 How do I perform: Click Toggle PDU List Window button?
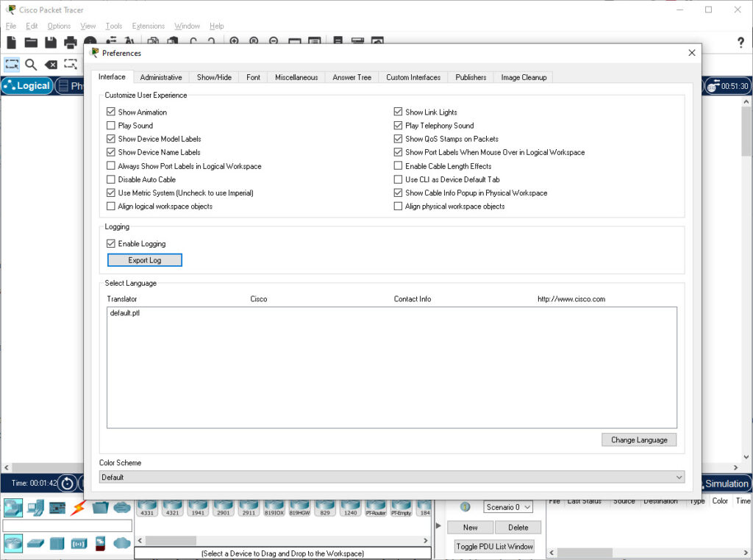[494, 546]
